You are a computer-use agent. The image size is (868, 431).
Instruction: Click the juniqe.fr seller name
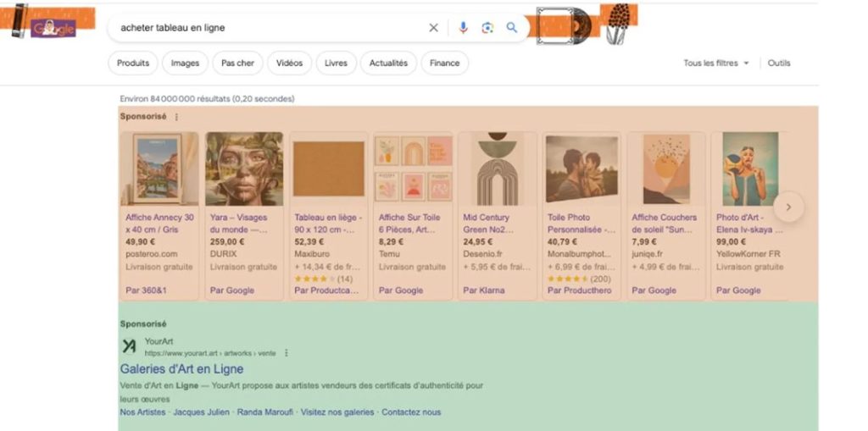click(x=647, y=255)
